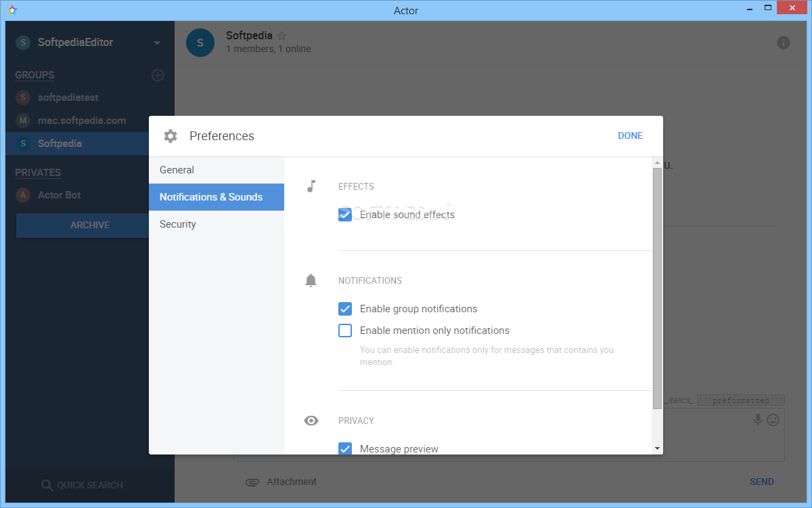
Task: Click the Softpedia chat title text
Action: (x=249, y=35)
